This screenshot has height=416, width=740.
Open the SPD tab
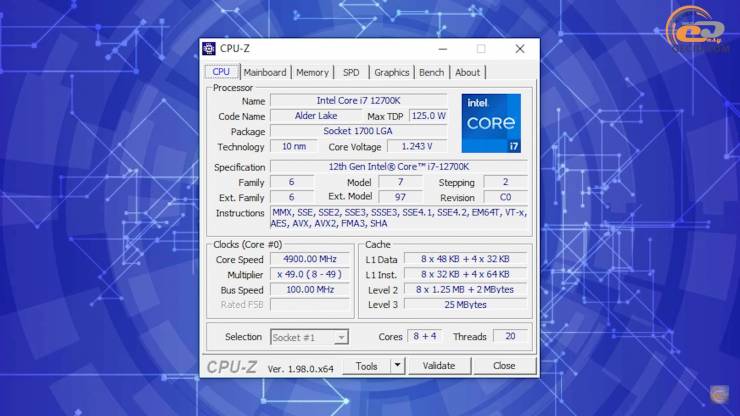(x=351, y=73)
